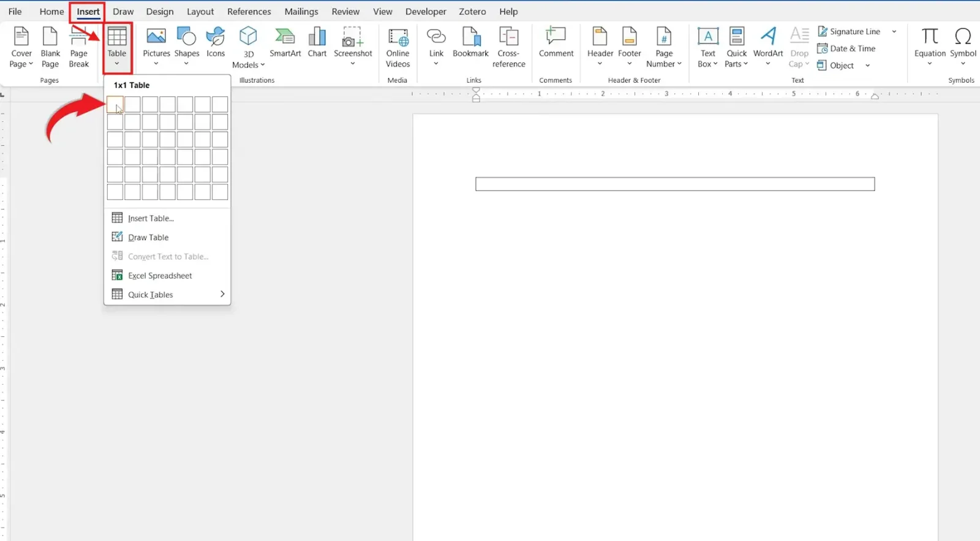The width and height of the screenshot is (980, 541).
Task: Open the Shapes gallery
Action: tap(186, 47)
